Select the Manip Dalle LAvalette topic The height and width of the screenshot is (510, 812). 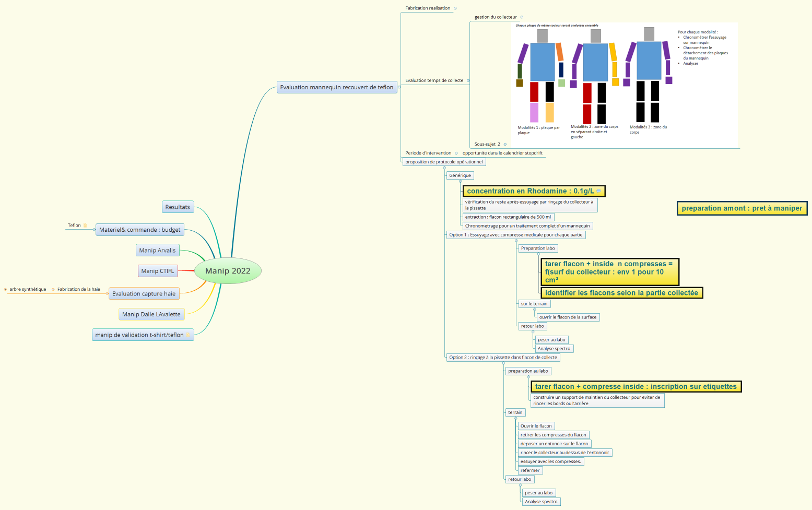tap(151, 314)
